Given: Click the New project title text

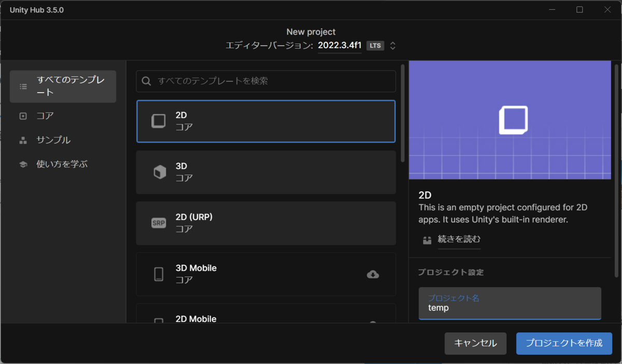Looking at the screenshot, I should pyautogui.click(x=311, y=32).
